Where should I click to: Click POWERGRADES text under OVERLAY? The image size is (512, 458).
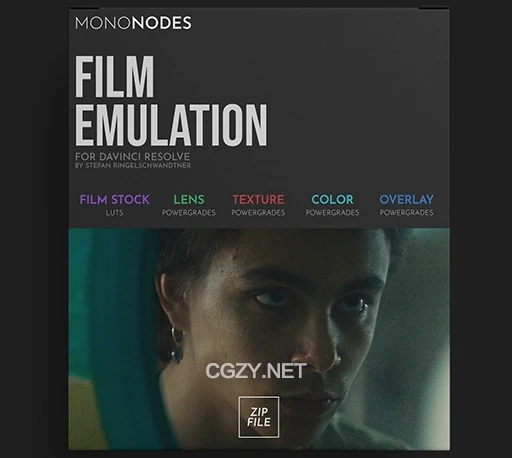point(407,213)
